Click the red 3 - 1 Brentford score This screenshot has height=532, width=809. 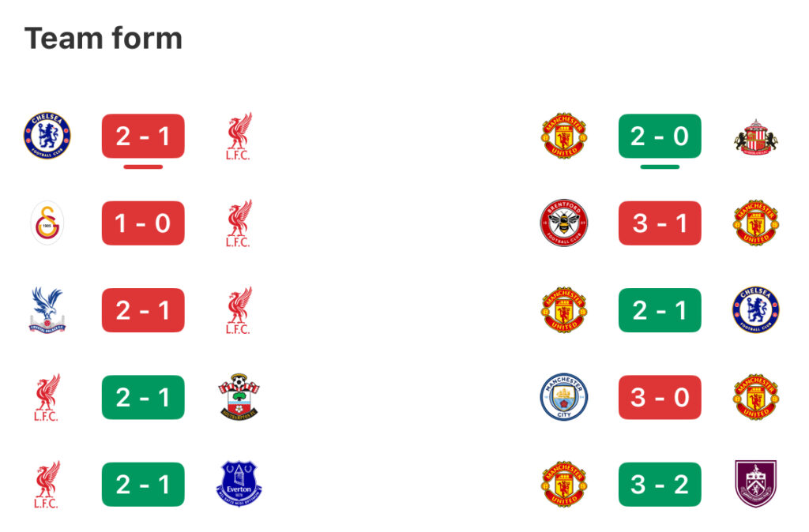(660, 223)
